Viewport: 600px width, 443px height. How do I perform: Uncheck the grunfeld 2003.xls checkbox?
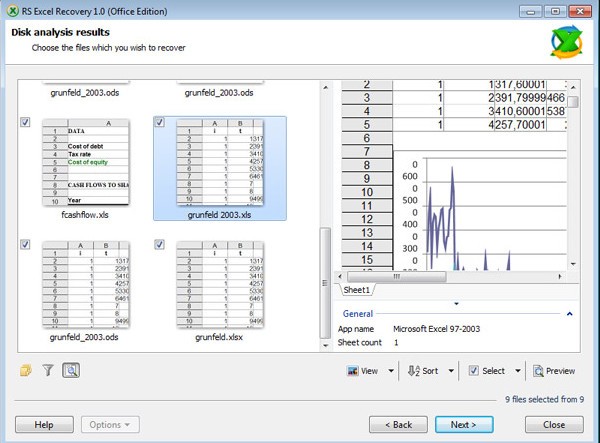[x=160, y=122]
